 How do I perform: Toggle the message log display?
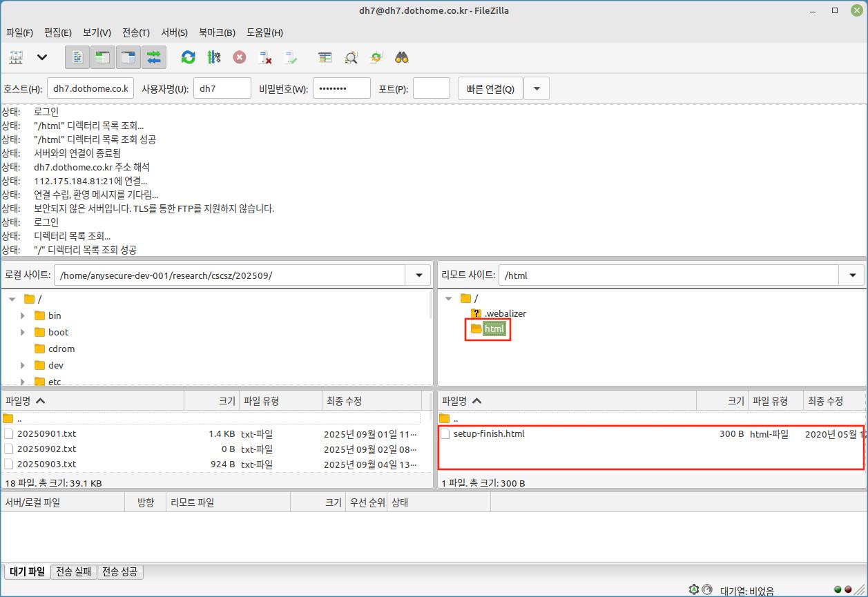pos(77,57)
